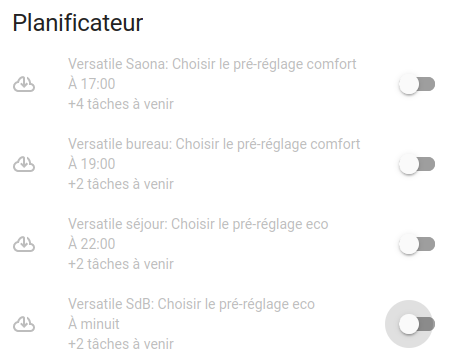Expand +4 tâches à venir under Saona
Screen dimensions: 454x361
[x=121, y=104]
